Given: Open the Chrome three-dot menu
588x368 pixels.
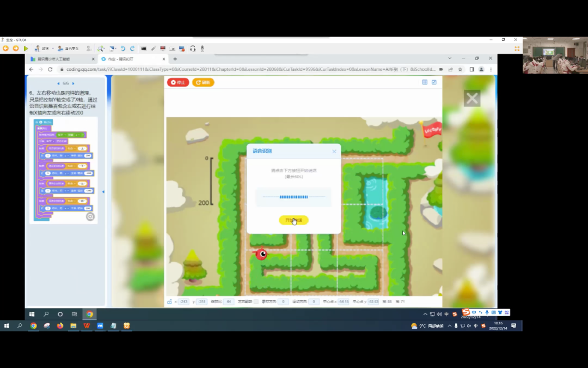Looking at the screenshot, I should [491, 69].
